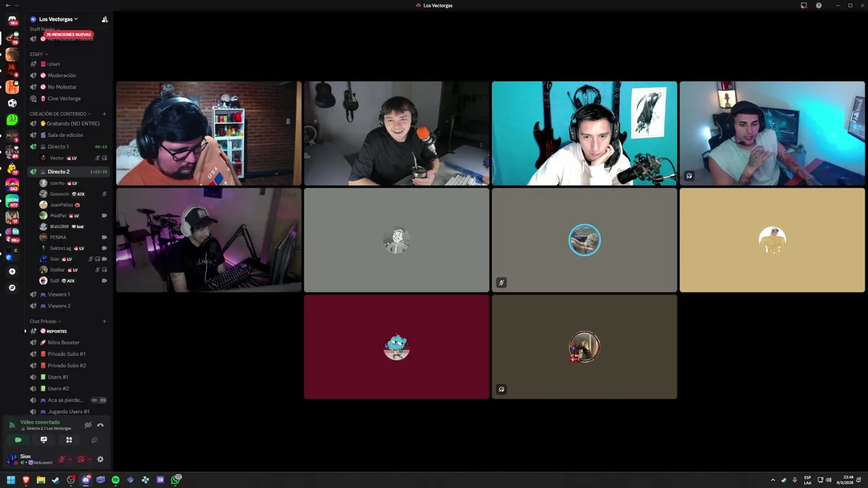Open the activities button in voice panel
The image size is (868, 488).
point(68,440)
